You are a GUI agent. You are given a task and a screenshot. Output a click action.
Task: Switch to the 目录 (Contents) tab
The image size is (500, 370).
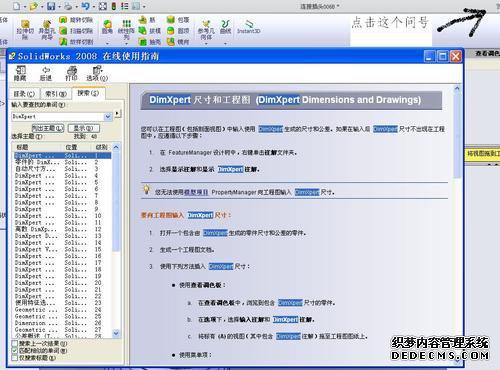[24, 94]
